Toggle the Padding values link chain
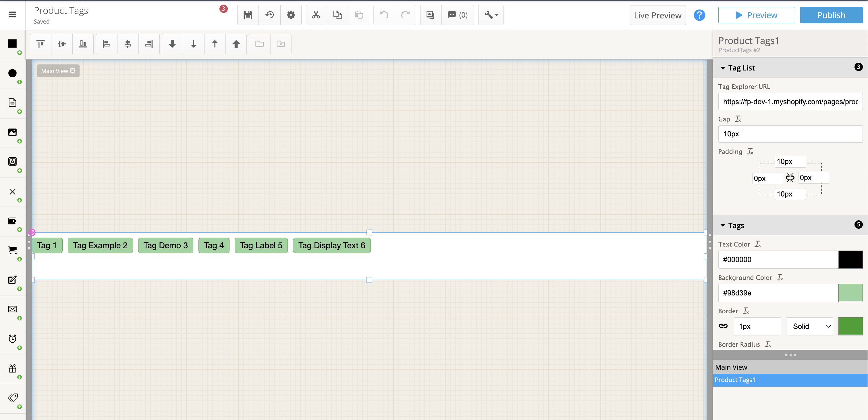This screenshot has height=420, width=868. (x=790, y=177)
